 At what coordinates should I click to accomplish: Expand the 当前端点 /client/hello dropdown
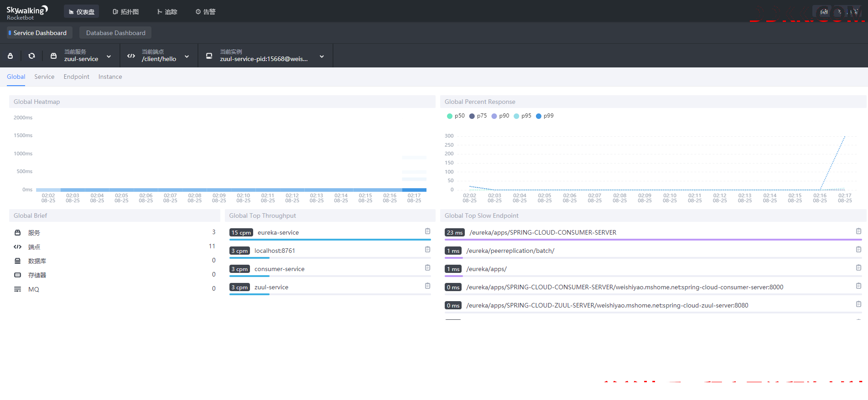[187, 56]
